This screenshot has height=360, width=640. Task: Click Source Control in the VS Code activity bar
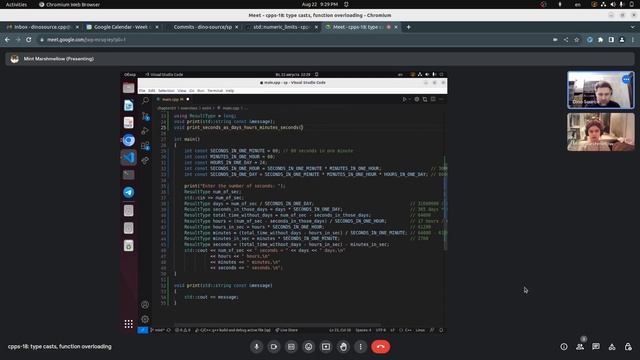[145, 116]
